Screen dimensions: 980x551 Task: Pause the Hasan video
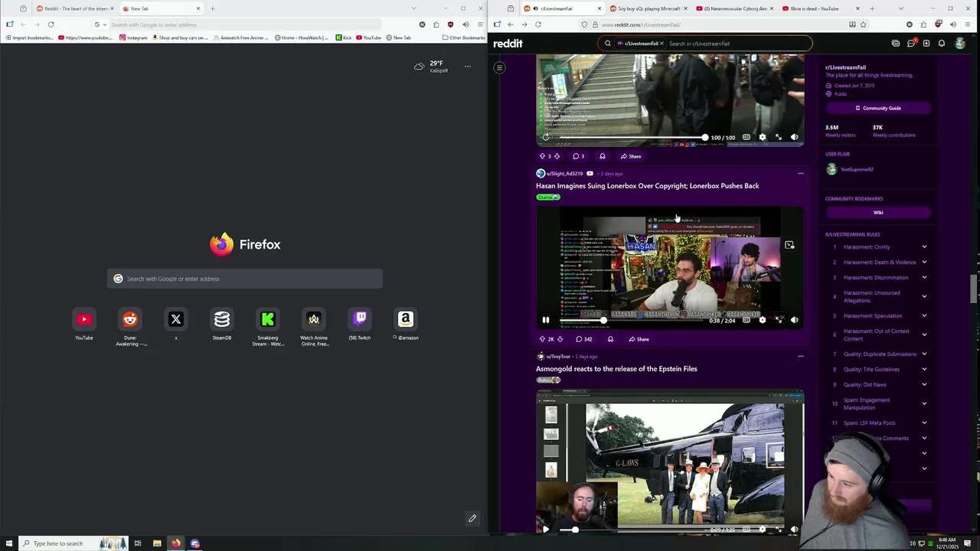[x=546, y=320]
